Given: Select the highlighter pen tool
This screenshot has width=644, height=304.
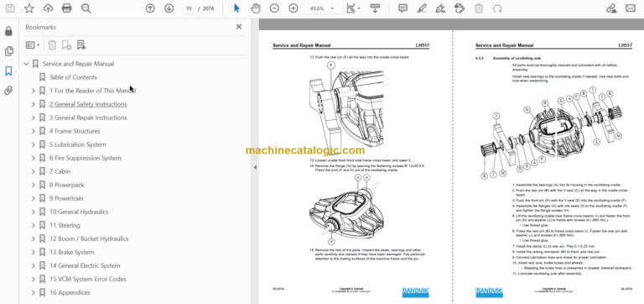Looking at the screenshot, I should coord(422,8).
